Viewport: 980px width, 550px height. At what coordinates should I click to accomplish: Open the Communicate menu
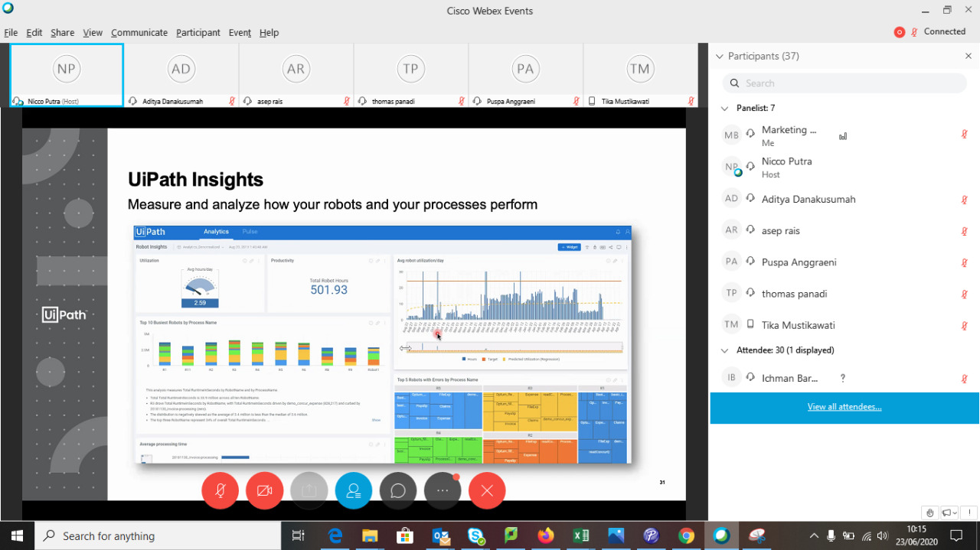(x=139, y=33)
